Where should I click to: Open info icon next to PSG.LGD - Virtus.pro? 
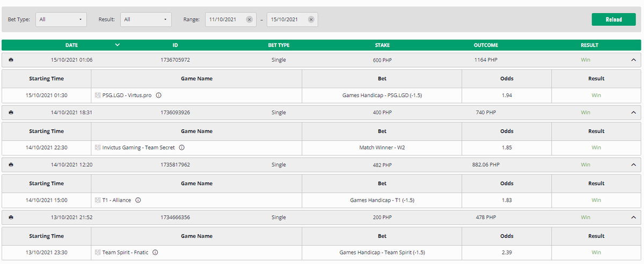(x=159, y=95)
